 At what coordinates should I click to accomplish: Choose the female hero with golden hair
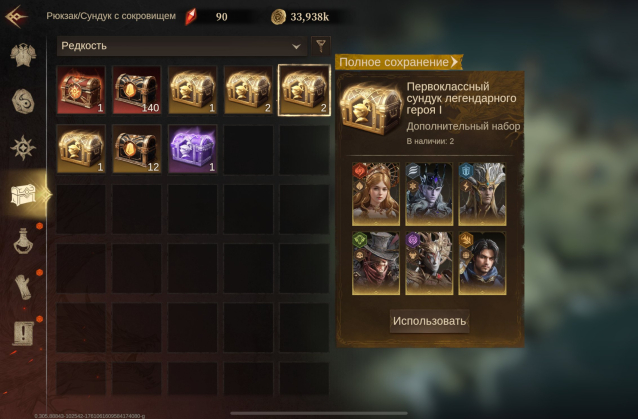[376, 194]
